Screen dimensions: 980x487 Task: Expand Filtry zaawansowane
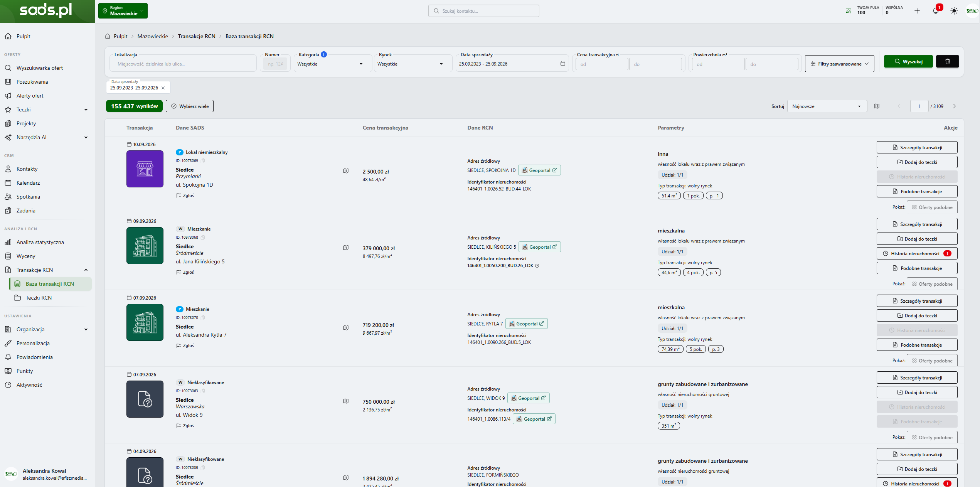[x=840, y=64]
